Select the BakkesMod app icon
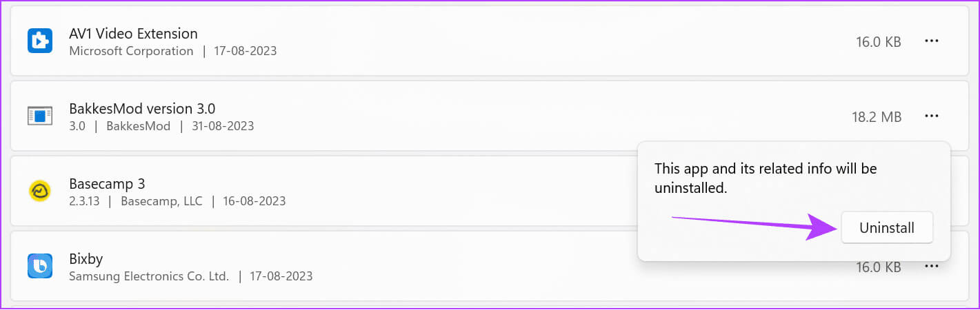 [x=40, y=116]
